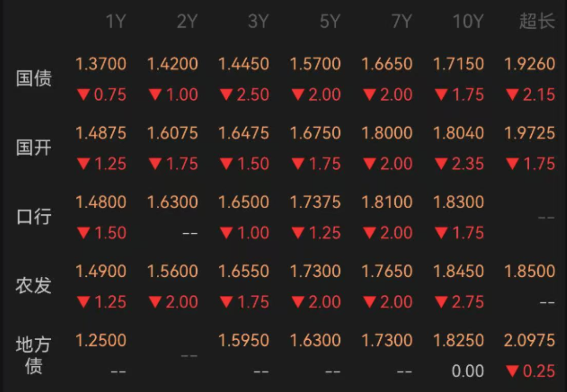Select the 1Y maturity column header
The width and height of the screenshot is (567, 392).
[x=116, y=21]
